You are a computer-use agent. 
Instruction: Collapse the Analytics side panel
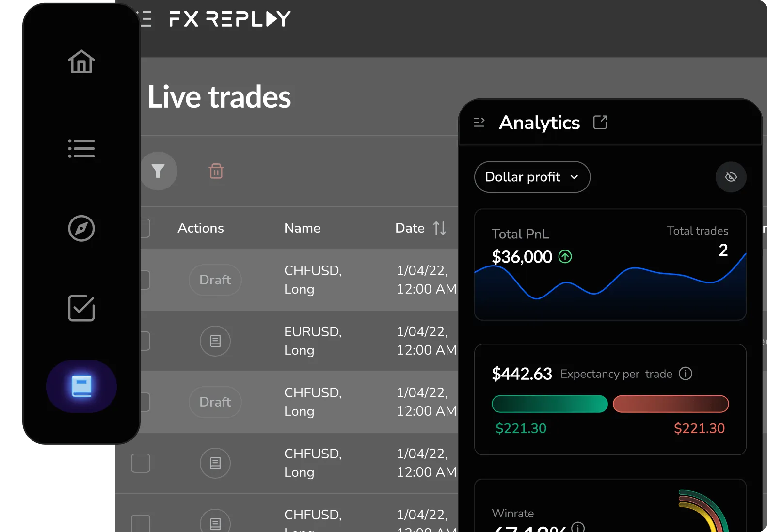pos(479,122)
